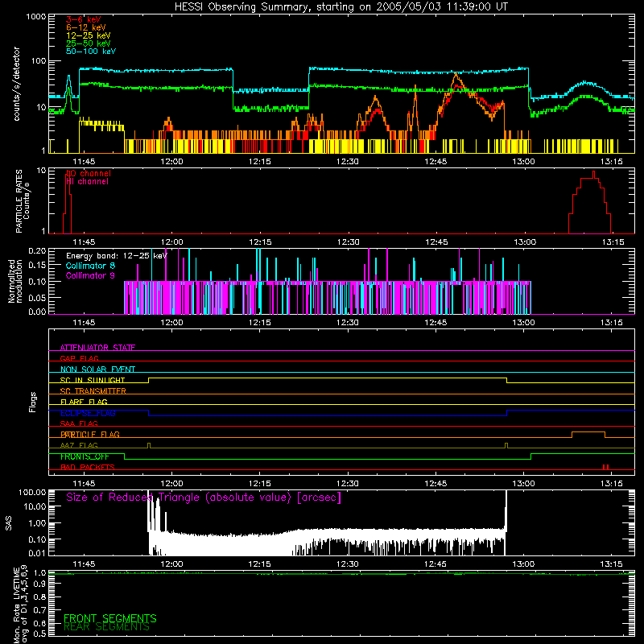Click the Mon. Rate LIVETIME axis label
The image size is (644, 644).
point(20,605)
